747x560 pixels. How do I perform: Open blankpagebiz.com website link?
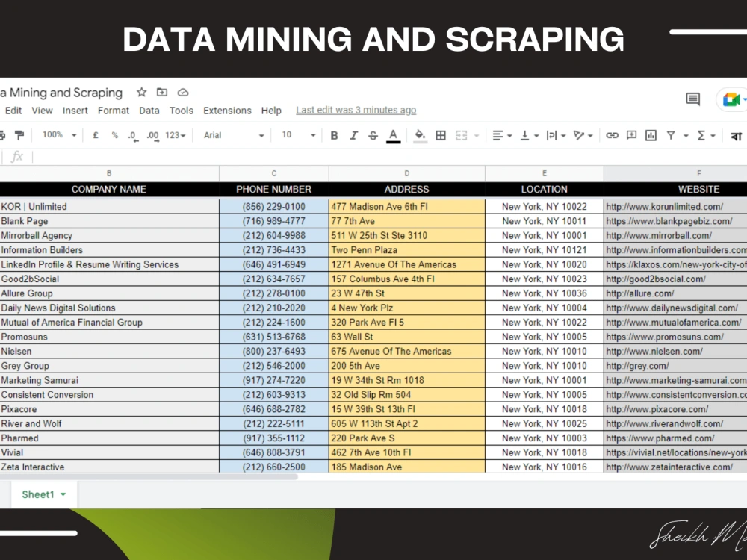tap(669, 221)
